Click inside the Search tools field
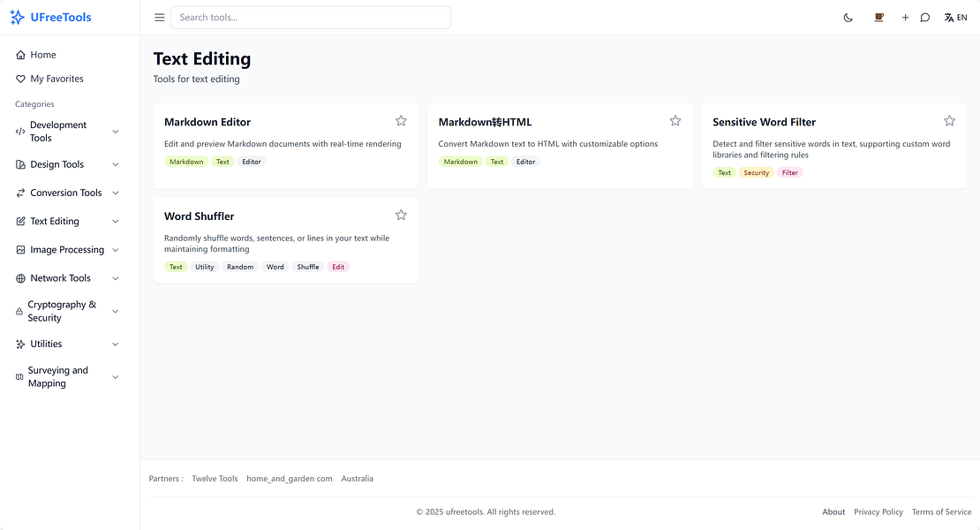 point(309,17)
